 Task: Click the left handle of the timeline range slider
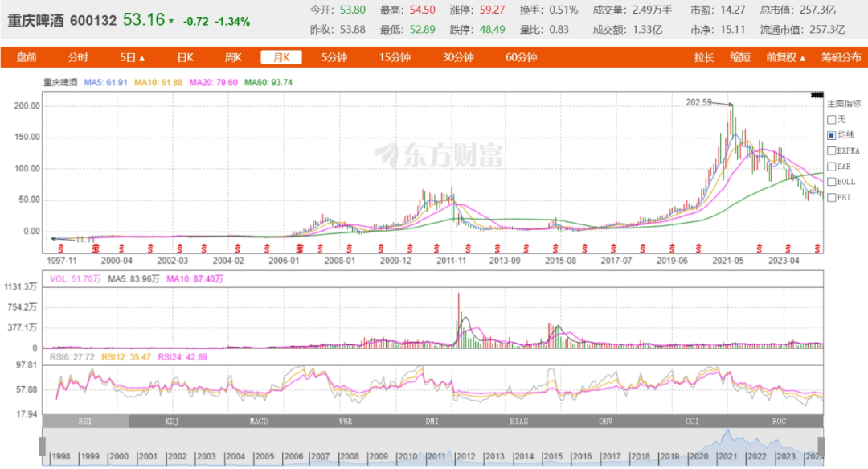[42, 446]
